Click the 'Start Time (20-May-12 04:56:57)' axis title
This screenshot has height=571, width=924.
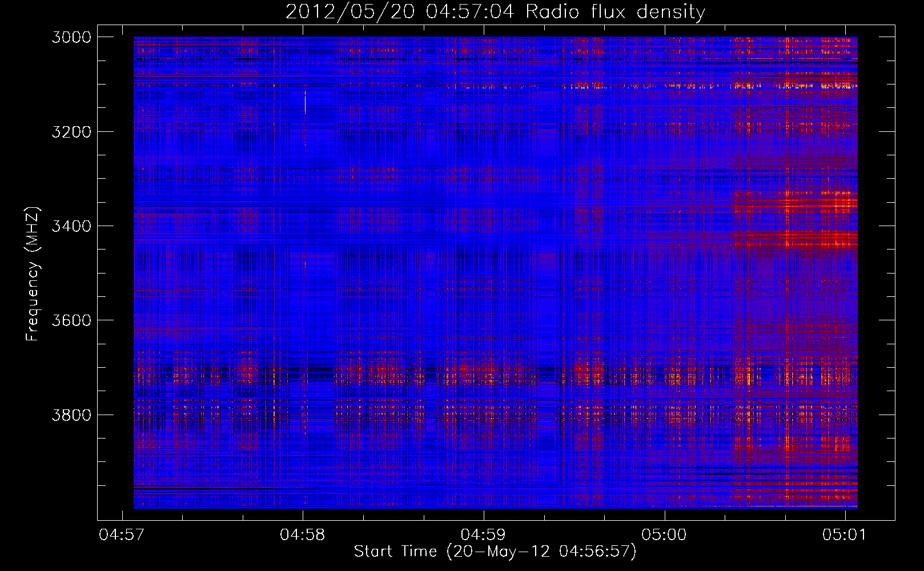(495, 552)
